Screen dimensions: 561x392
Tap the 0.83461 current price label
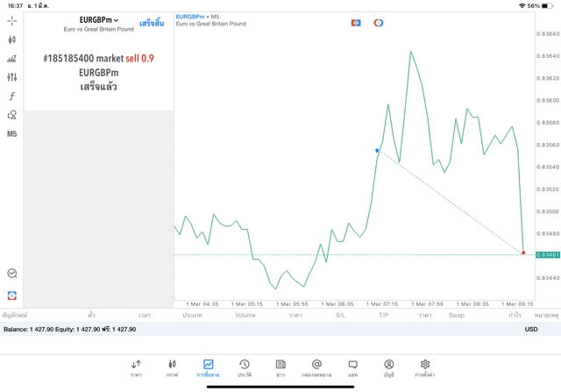[548, 254]
